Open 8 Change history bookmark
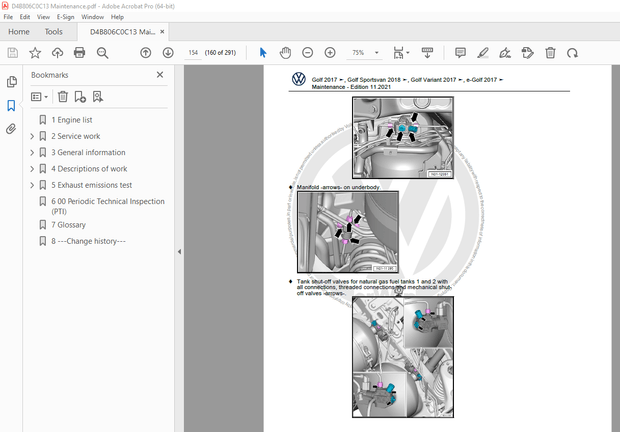Viewport: 620px width, 432px height. pos(88,241)
